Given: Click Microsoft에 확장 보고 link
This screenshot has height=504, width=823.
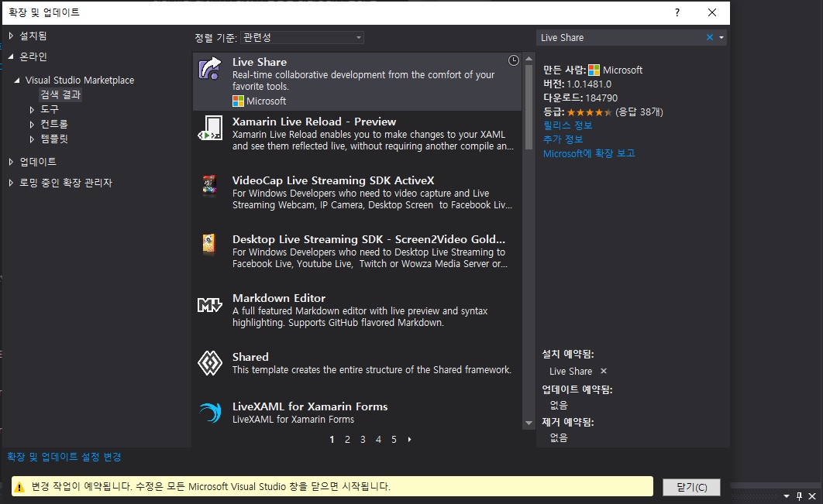Looking at the screenshot, I should coord(589,153).
